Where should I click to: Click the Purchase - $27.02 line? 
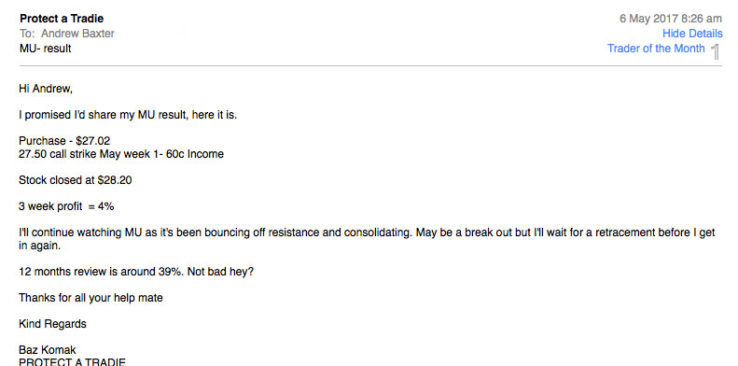pyautogui.click(x=64, y=141)
